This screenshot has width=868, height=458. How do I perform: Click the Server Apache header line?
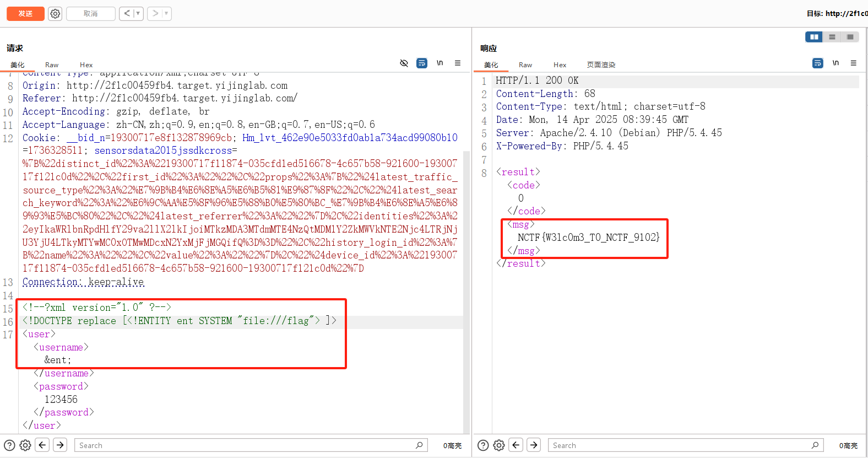tap(609, 133)
